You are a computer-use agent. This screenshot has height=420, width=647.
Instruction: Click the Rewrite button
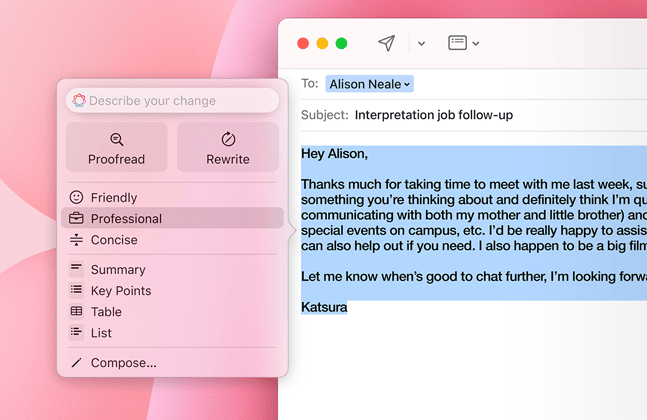pyautogui.click(x=228, y=148)
